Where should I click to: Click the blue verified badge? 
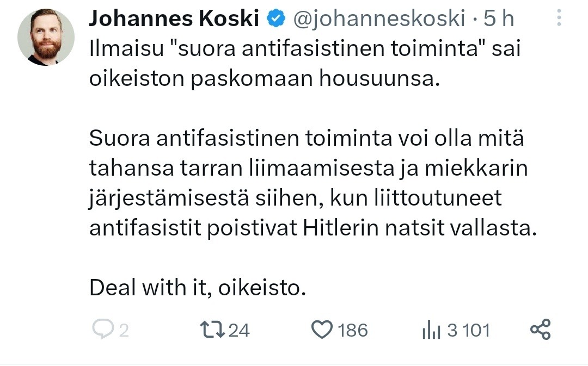[276, 19]
